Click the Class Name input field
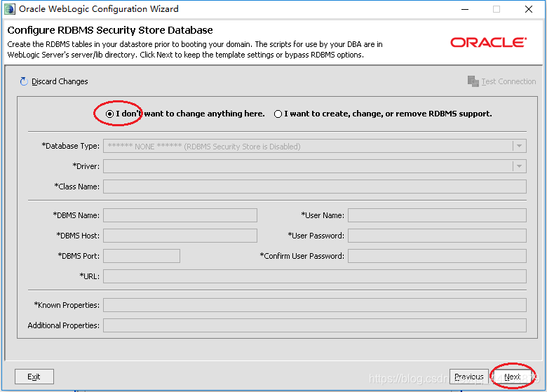The width and height of the screenshot is (547, 392). coord(315,187)
